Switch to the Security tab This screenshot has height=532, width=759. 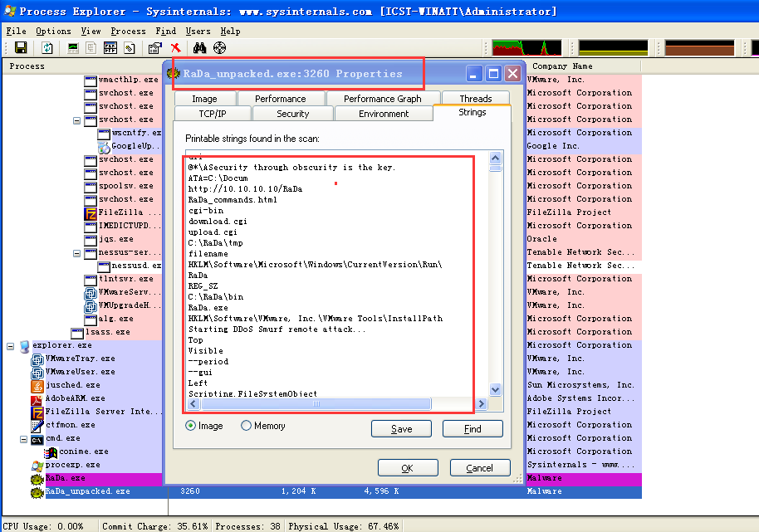coord(293,114)
